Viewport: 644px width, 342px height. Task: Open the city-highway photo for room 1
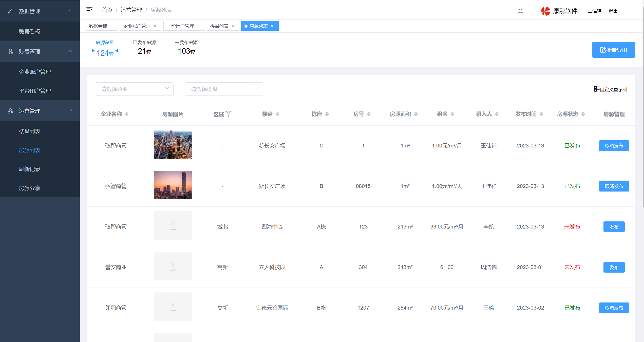[173, 145]
